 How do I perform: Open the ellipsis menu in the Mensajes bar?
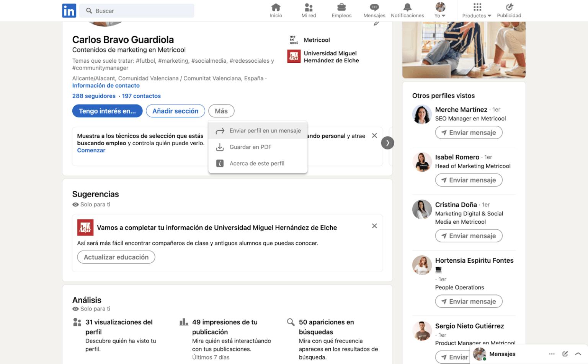(x=552, y=354)
